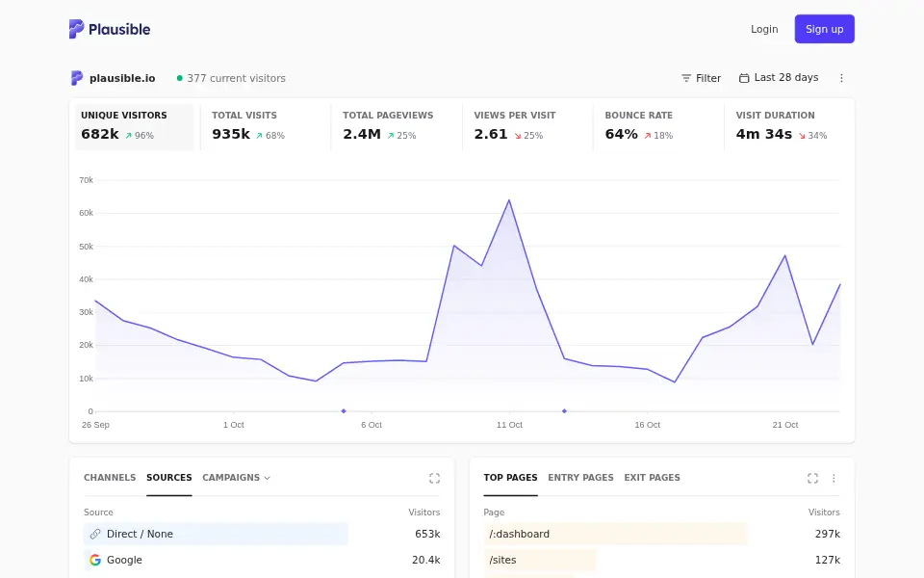This screenshot has height=578, width=924.
Task: Click the 297k visitors value
Action: (x=828, y=534)
